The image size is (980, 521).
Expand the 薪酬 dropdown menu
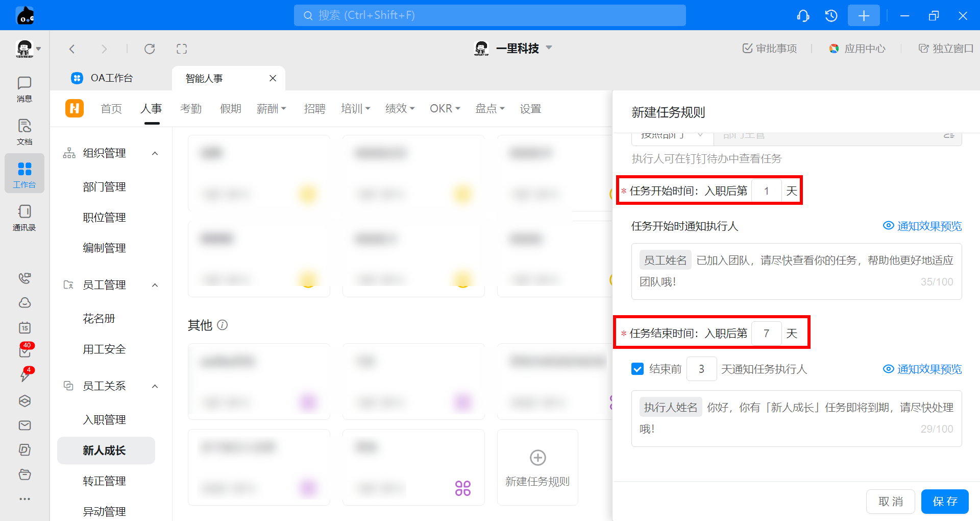272,109
